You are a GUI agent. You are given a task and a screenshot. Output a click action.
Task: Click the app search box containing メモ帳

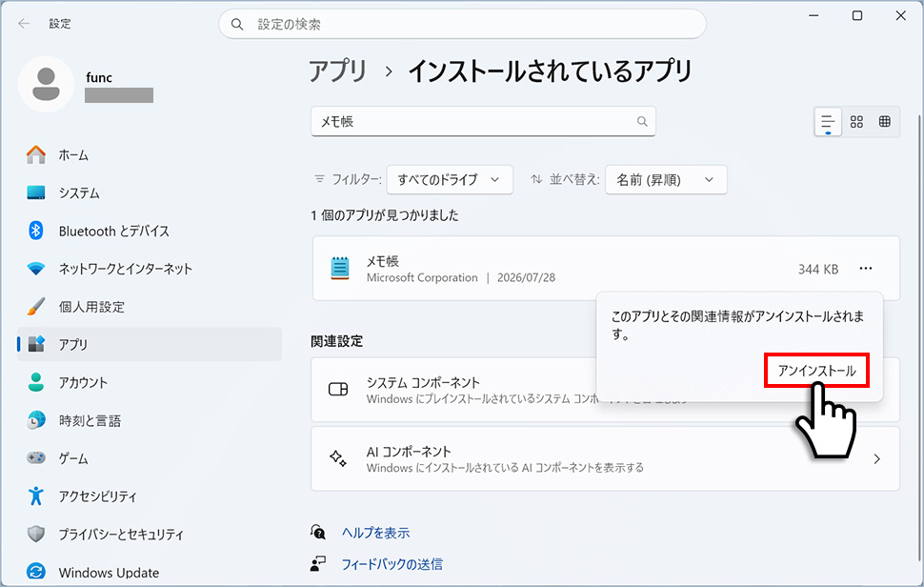click(x=483, y=121)
